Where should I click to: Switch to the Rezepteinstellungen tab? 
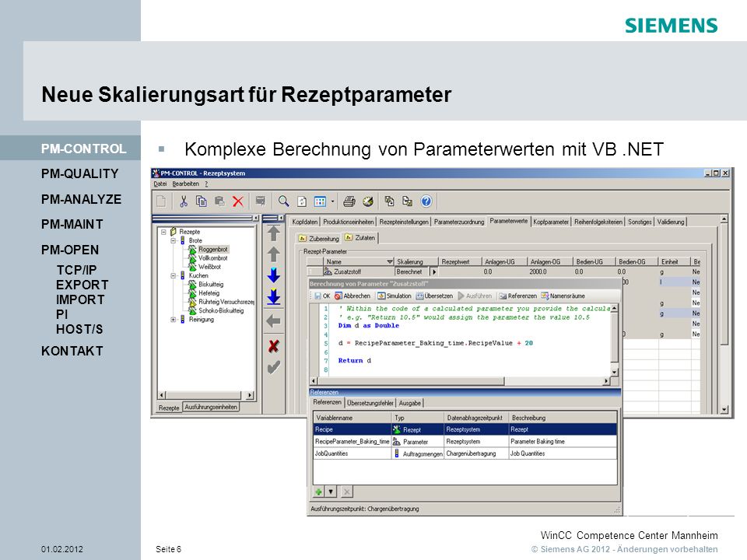[x=404, y=222]
